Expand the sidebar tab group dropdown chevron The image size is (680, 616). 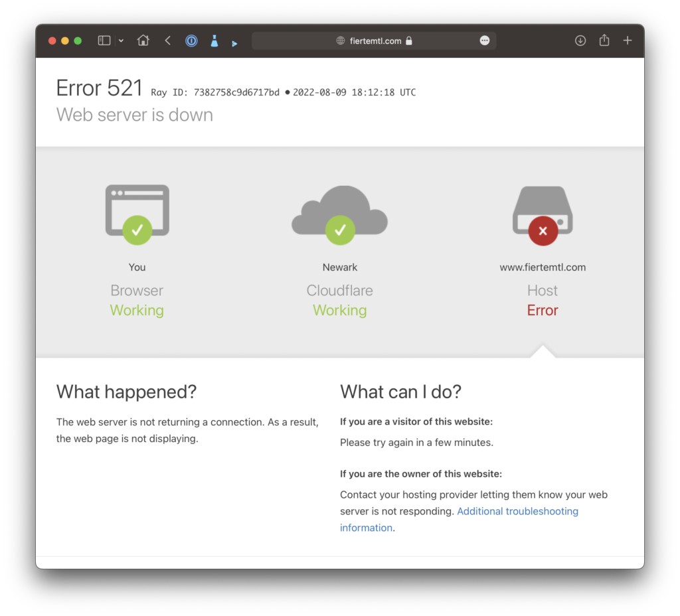tap(121, 40)
